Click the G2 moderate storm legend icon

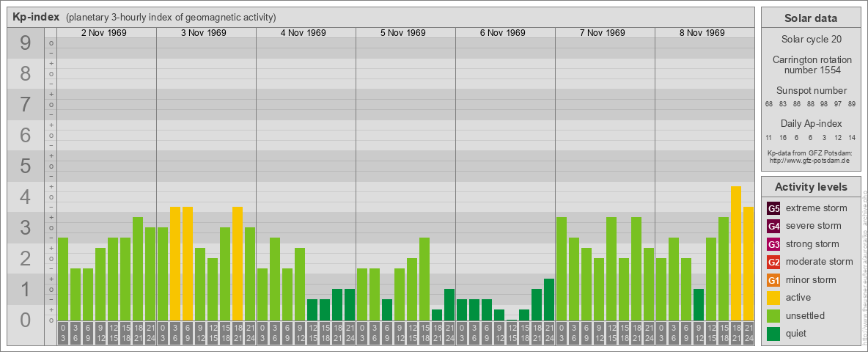773,262
